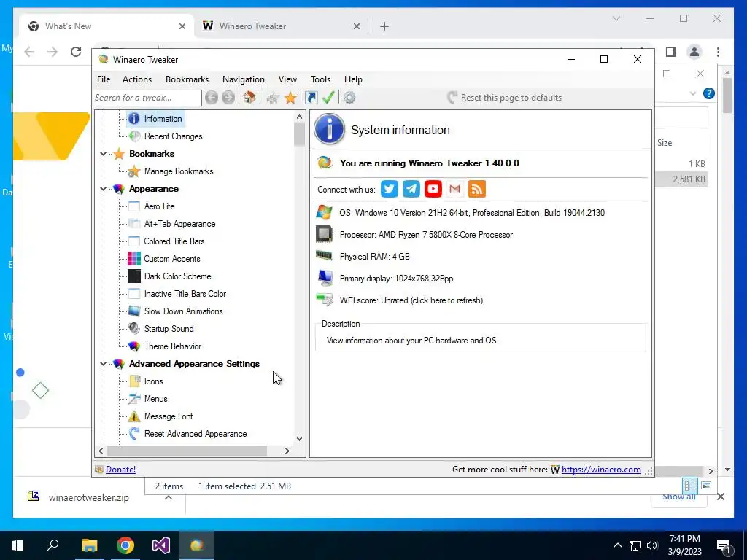Click the tree horizontal scrollbar right arrow

287,451
